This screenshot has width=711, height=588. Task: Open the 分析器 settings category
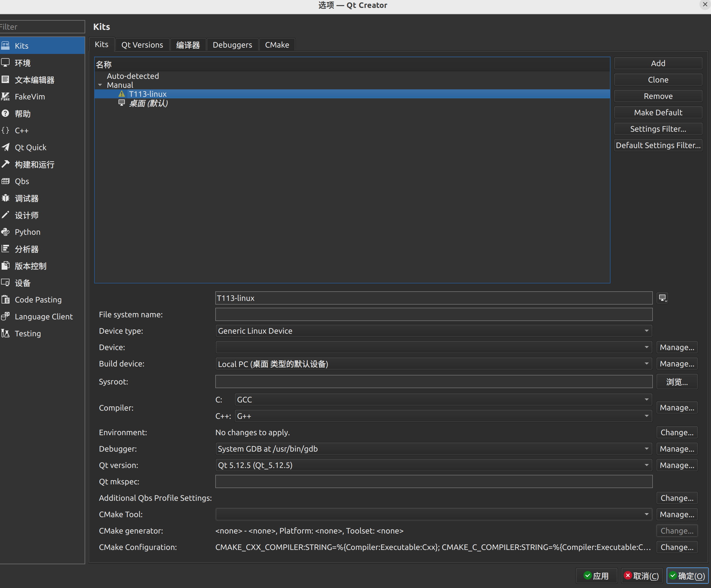42,249
